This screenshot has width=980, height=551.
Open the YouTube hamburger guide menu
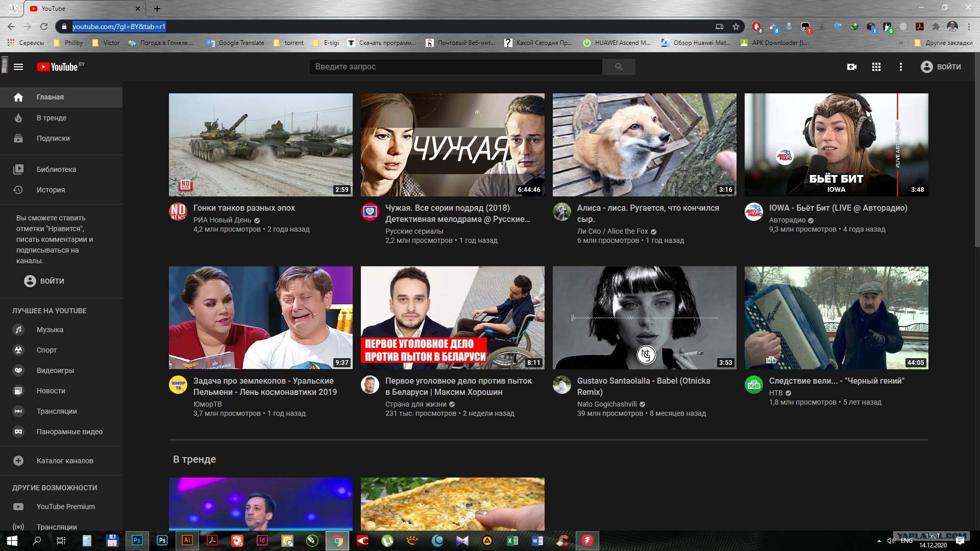(x=18, y=67)
